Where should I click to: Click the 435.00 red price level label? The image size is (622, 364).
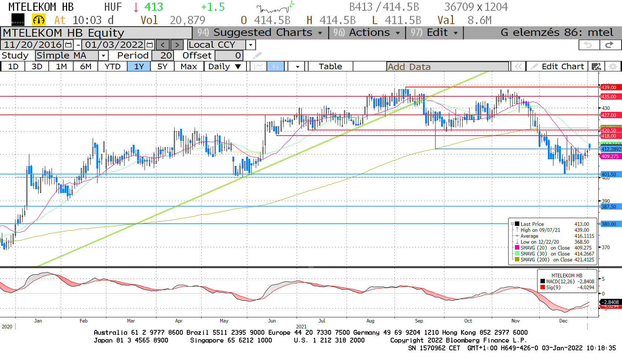pos(610,97)
